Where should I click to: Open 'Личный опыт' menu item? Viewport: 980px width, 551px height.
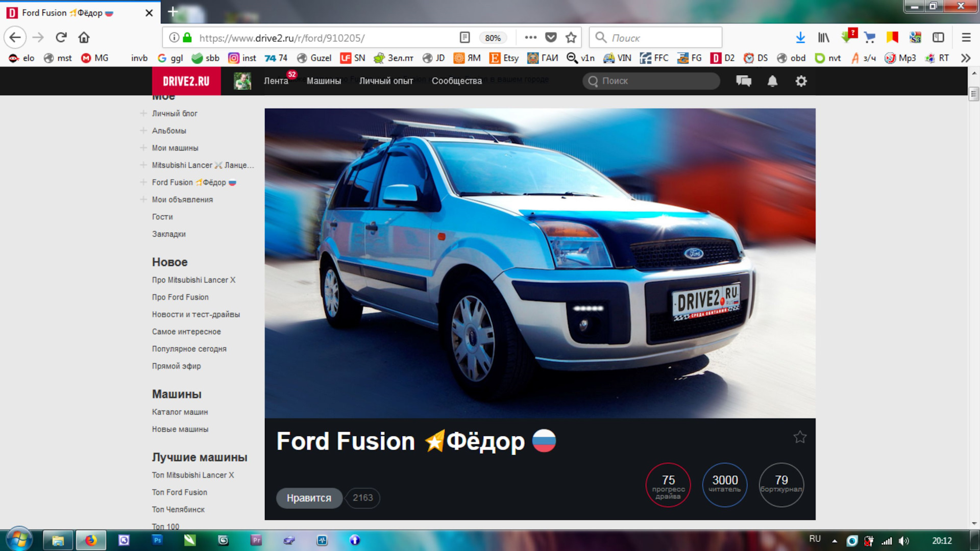tap(386, 81)
